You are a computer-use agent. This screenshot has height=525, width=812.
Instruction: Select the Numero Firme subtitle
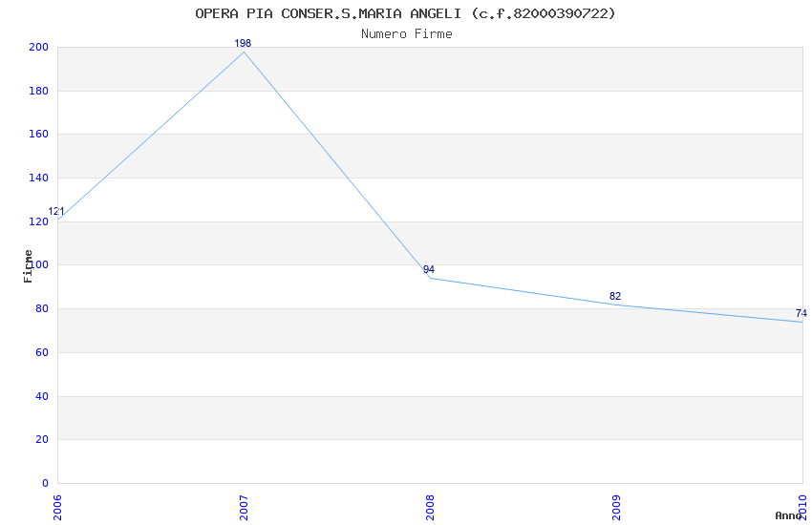(407, 34)
